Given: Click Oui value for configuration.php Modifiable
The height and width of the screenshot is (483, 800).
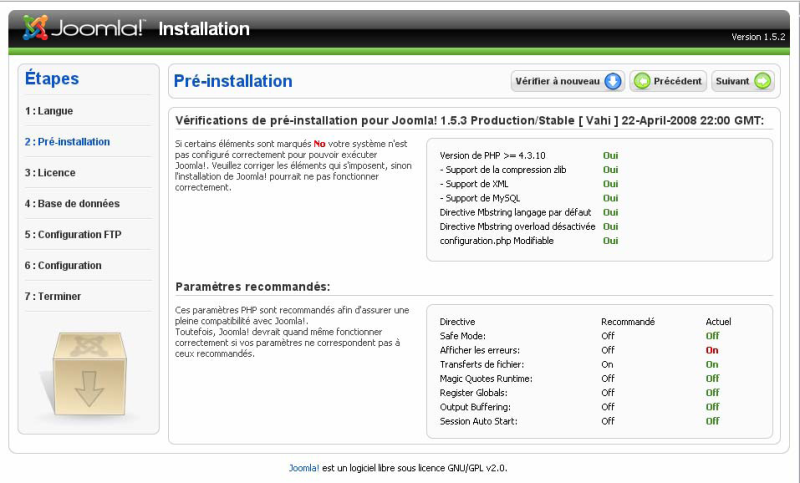Looking at the screenshot, I should point(611,241).
